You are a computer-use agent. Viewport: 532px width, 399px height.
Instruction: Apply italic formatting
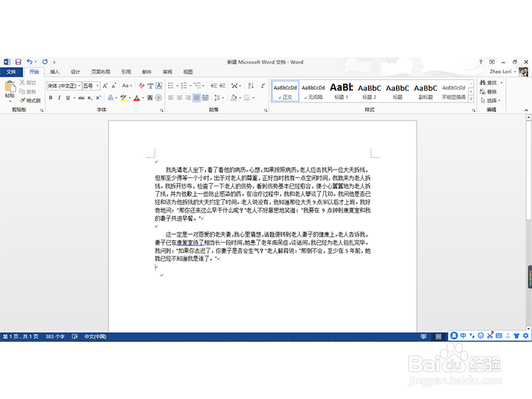[59, 96]
